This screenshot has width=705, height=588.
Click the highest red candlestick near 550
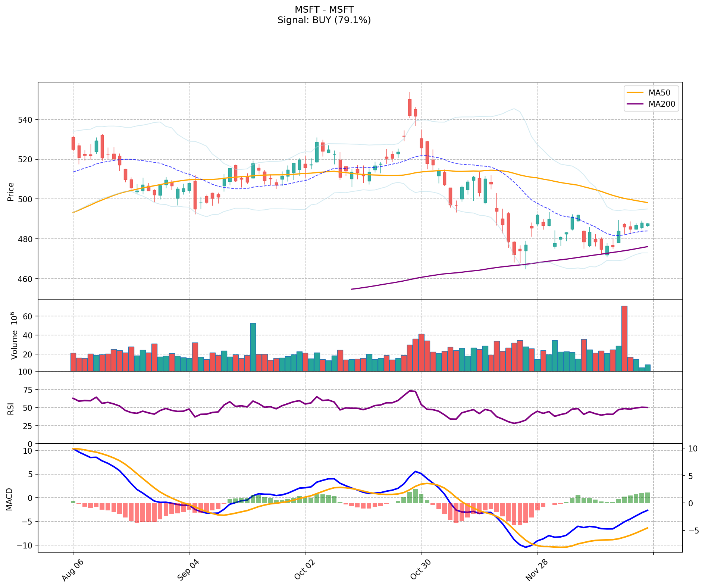coord(410,107)
